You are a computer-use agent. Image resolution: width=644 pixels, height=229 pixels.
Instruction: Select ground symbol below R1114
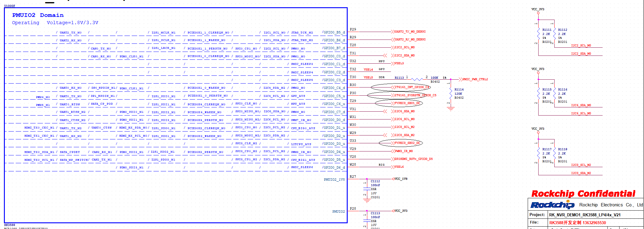coord(450,109)
